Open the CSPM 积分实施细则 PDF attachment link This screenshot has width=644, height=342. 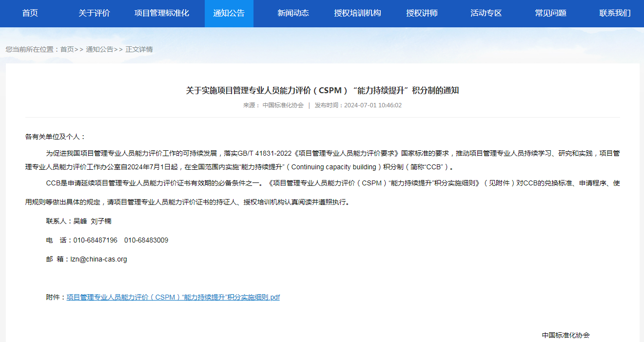173,297
